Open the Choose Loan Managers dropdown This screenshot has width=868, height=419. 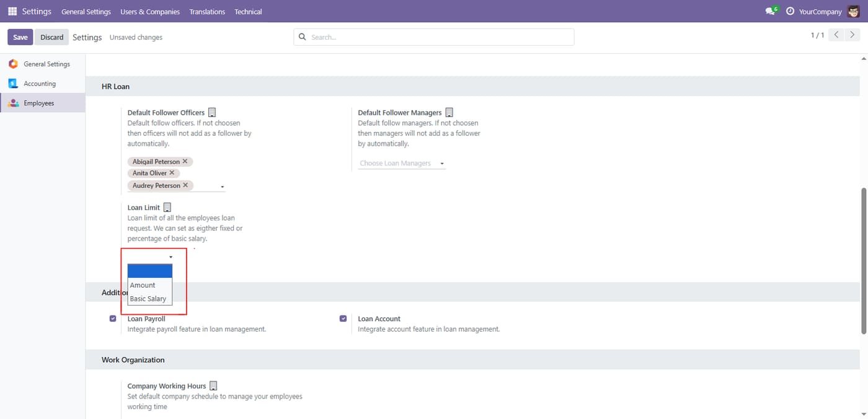(x=402, y=164)
